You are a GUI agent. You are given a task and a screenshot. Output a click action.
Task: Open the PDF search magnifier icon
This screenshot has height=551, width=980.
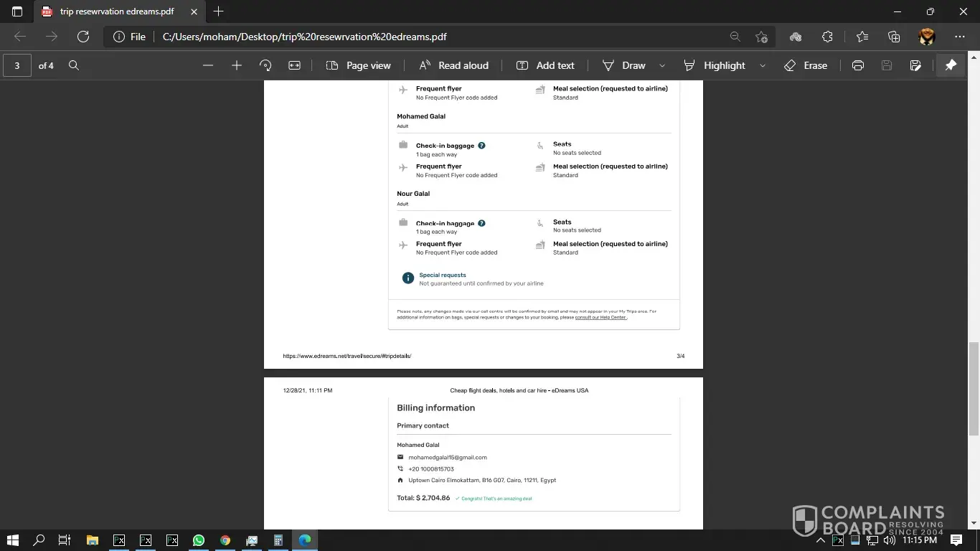tap(74, 65)
